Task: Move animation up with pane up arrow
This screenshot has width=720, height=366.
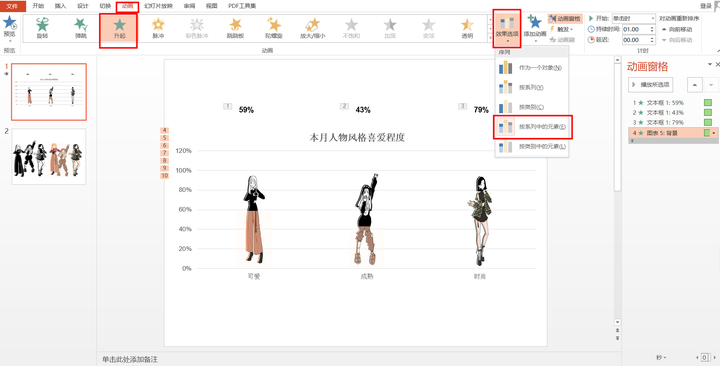Action: tap(694, 84)
